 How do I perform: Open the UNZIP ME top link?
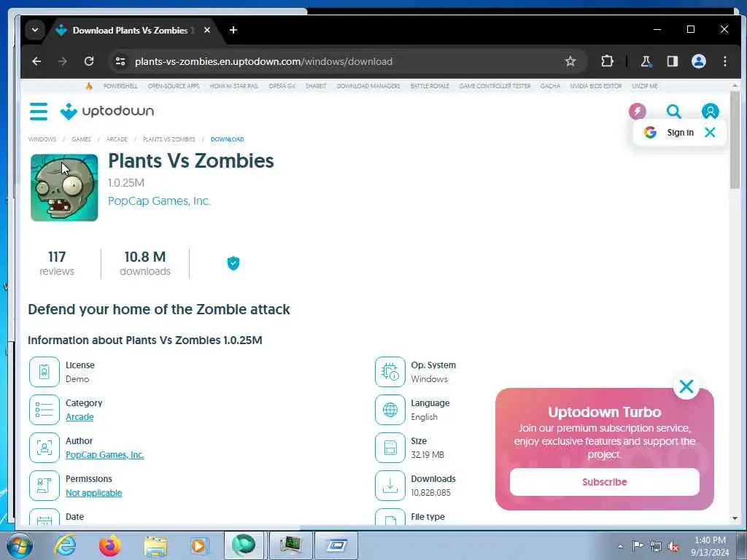(x=645, y=86)
